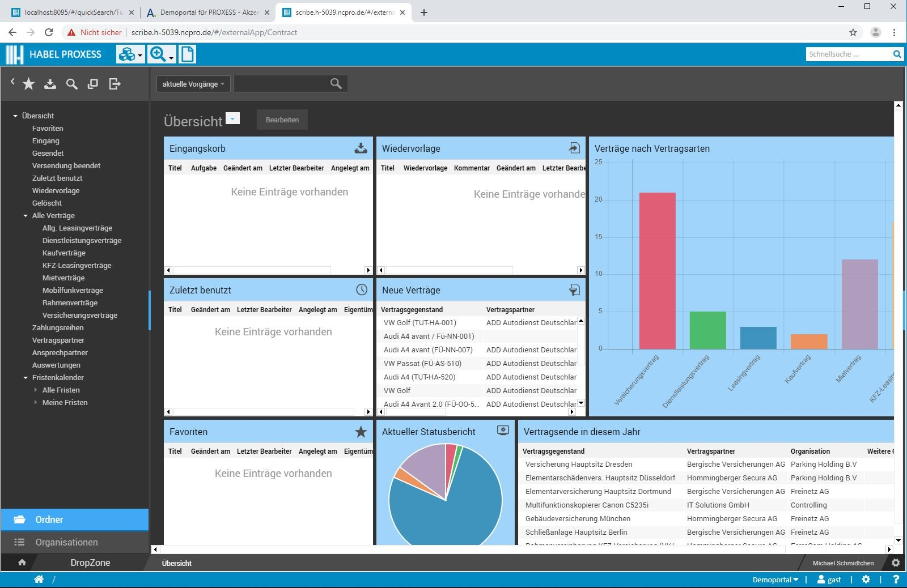The image size is (907, 588).
Task: Reload the browser page
Action: point(49,32)
